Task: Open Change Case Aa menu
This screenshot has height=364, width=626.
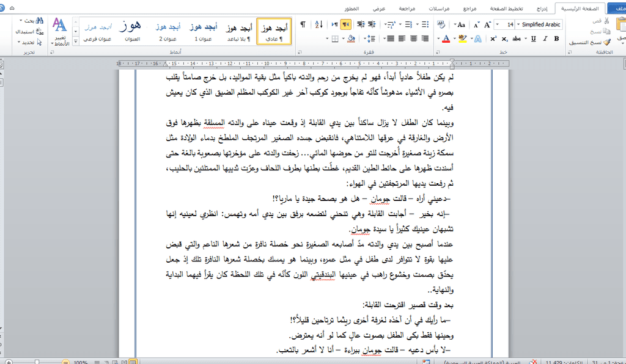Action: click(460, 24)
